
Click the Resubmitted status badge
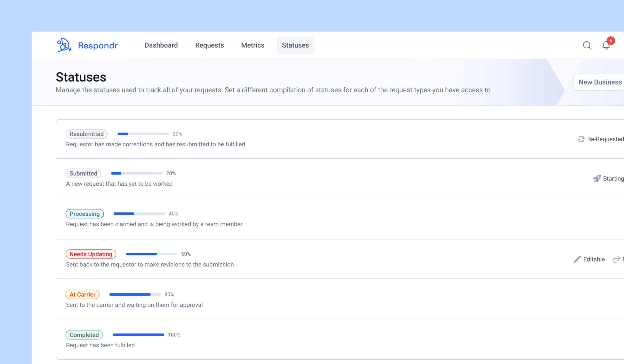[x=87, y=134]
